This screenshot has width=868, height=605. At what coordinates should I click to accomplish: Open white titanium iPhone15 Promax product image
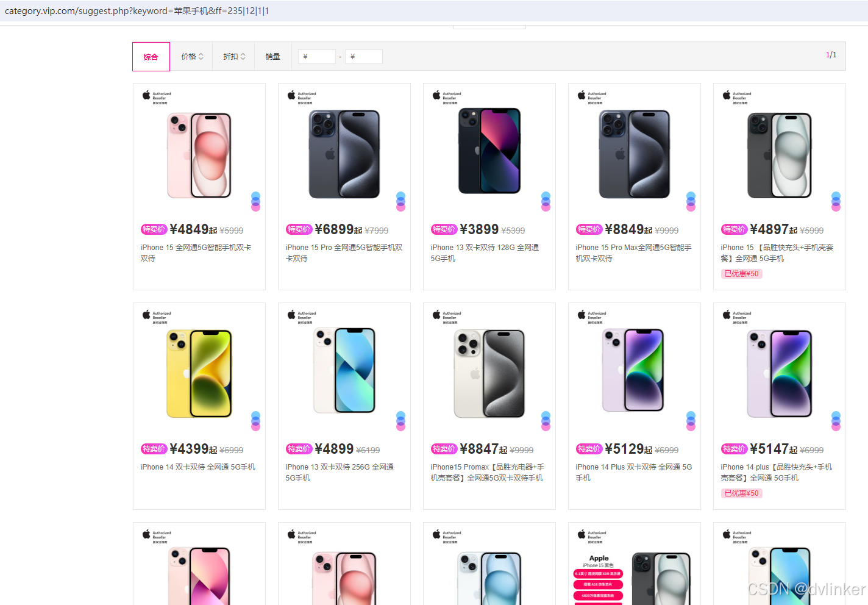[489, 373]
